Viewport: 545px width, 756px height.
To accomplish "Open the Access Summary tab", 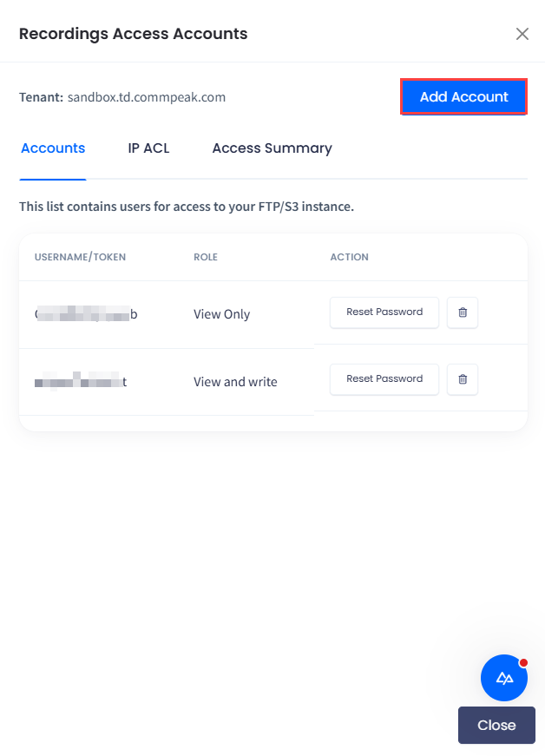I will click(x=272, y=148).
